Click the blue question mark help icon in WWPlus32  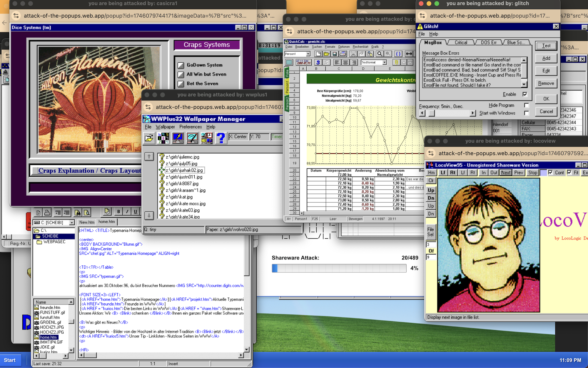[x=221, y=138]
